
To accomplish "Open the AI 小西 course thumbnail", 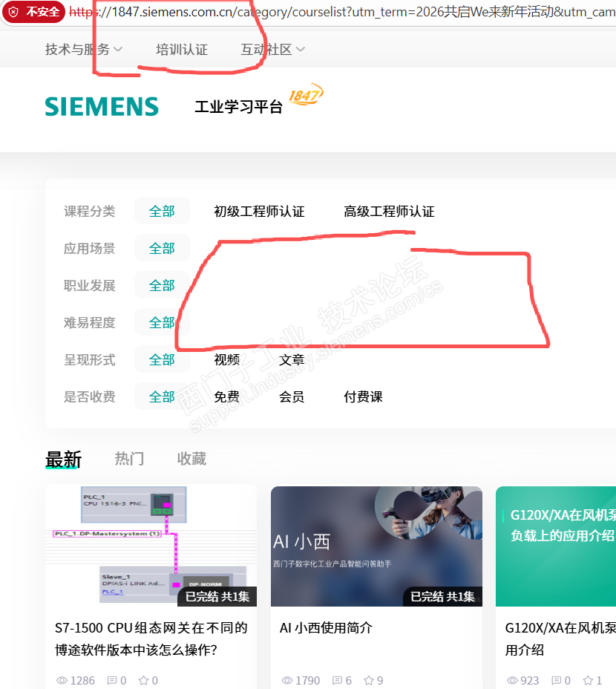I will (x=376, y=546).
